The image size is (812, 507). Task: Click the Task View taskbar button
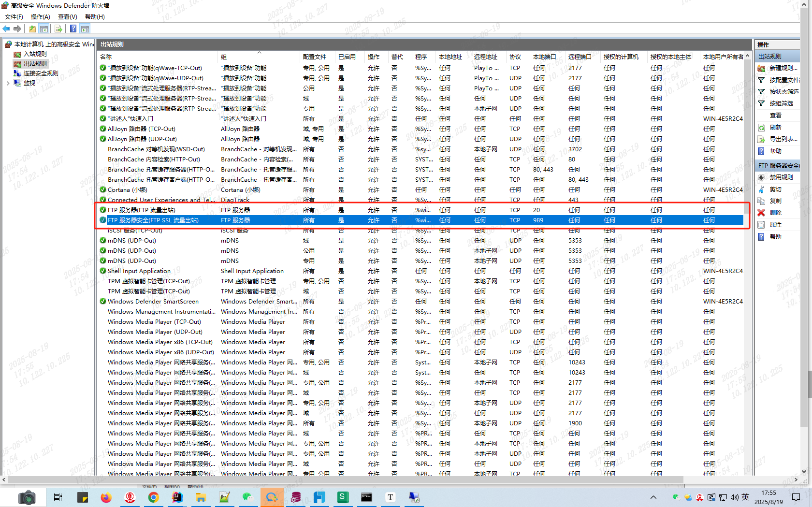(x=58, y=497)
